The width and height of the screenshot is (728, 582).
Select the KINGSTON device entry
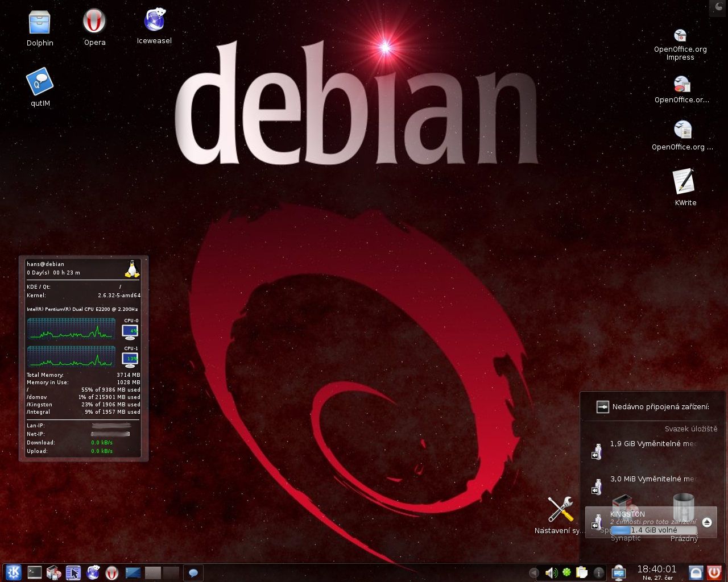pyautogui.click(x=651, y=522)
